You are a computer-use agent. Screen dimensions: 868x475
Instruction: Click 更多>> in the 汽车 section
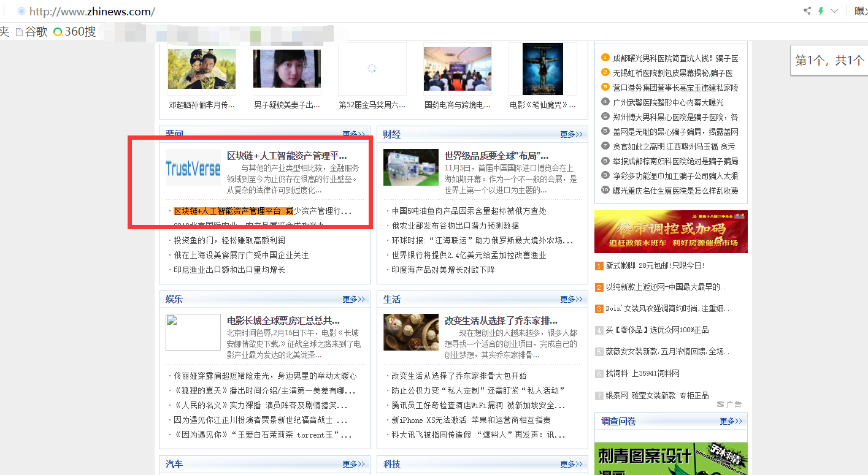[354, 464]
